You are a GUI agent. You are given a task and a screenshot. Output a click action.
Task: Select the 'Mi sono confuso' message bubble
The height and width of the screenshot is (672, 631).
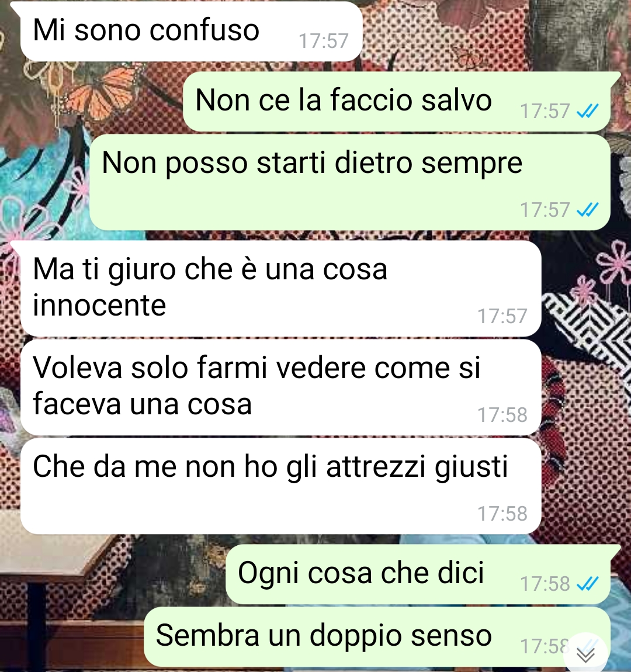click(x=192, y=32)
